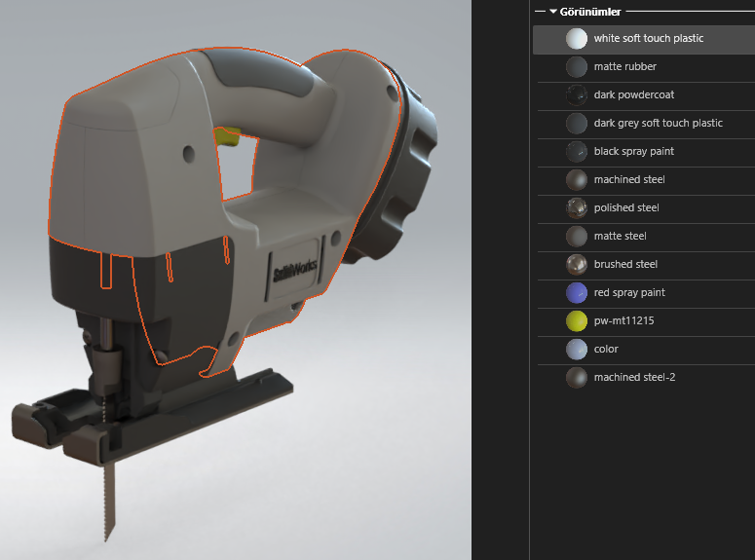Select the machined steel-2 appearance
This screenshot has width=755, height=560.
pyautogui.click(x=634, y=378)
